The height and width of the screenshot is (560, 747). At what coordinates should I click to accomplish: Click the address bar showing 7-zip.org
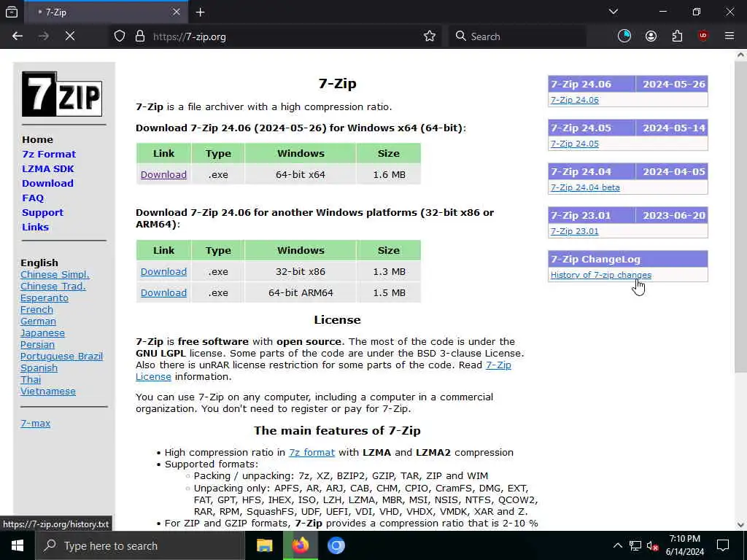tap(276, 36)
